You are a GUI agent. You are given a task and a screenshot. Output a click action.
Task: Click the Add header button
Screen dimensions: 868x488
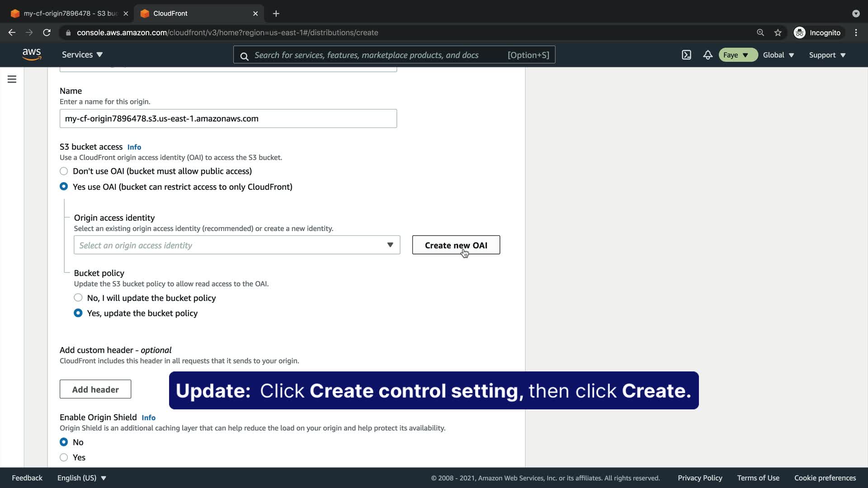tap(95, 389)
